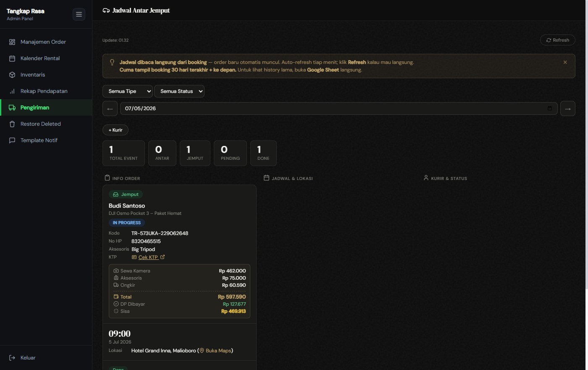This screenshot has height=370, width=588.
Task: Click the Jemput tag on order
Action: click(126, 194)
